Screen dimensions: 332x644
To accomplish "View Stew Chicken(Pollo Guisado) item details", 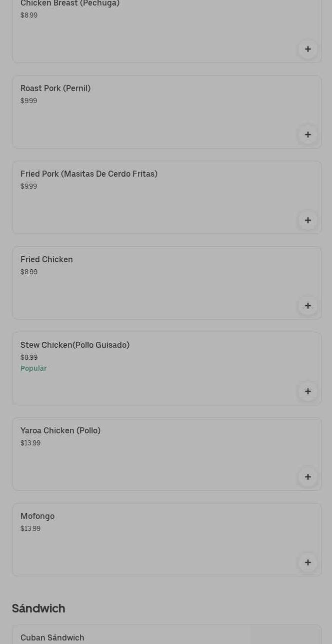I will pos(75,345).
